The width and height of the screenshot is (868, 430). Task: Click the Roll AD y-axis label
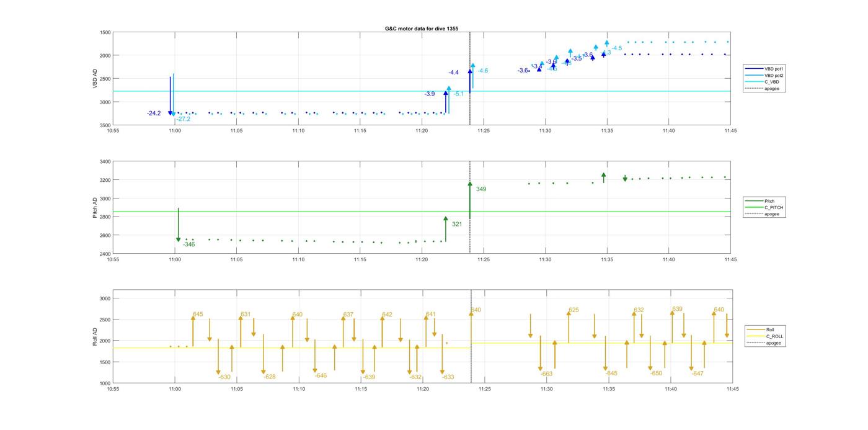(x=95, y=336)
